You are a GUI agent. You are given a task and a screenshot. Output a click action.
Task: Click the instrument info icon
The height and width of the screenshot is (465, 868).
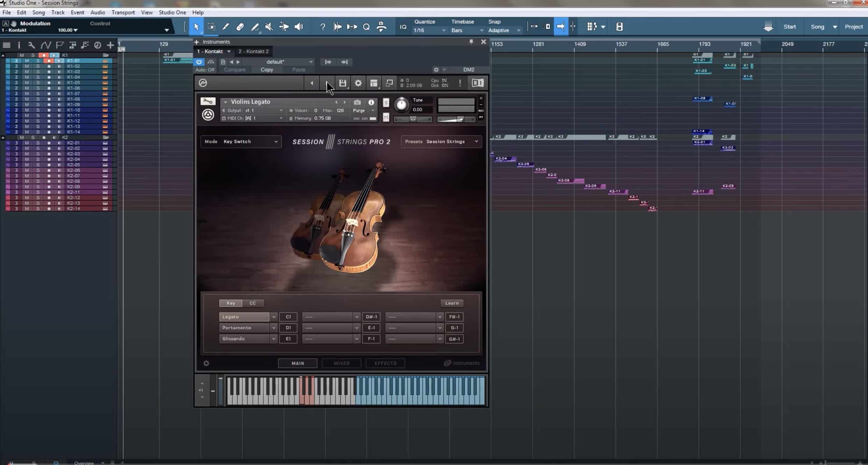pos(371,102)
